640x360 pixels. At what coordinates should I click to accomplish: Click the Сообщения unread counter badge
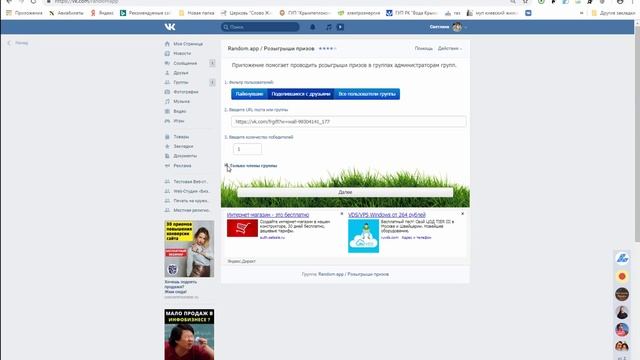(x=212, y=63)
